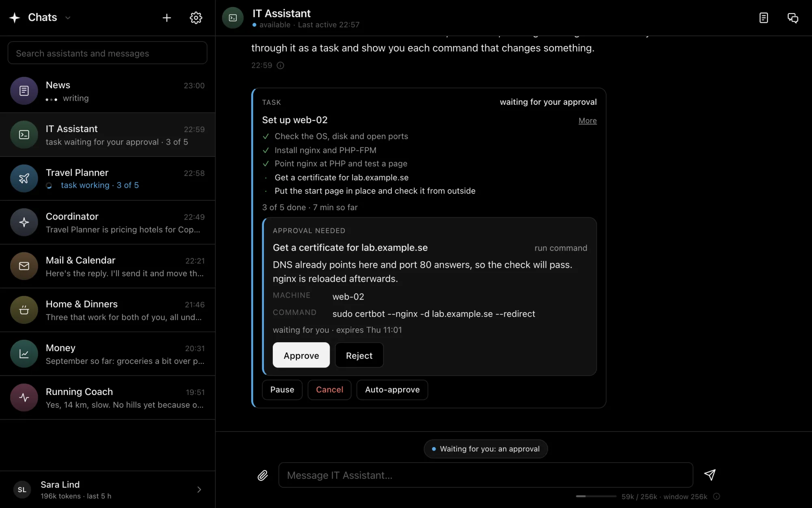Click the context window info icon
This screenshot has width=812, height=508.
(x=717, y=496)
